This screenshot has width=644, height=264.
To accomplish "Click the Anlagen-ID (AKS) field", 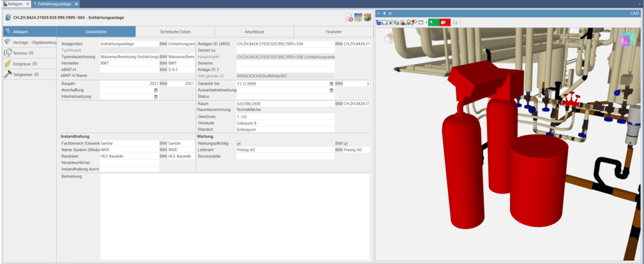I will (x=285, y=44).
